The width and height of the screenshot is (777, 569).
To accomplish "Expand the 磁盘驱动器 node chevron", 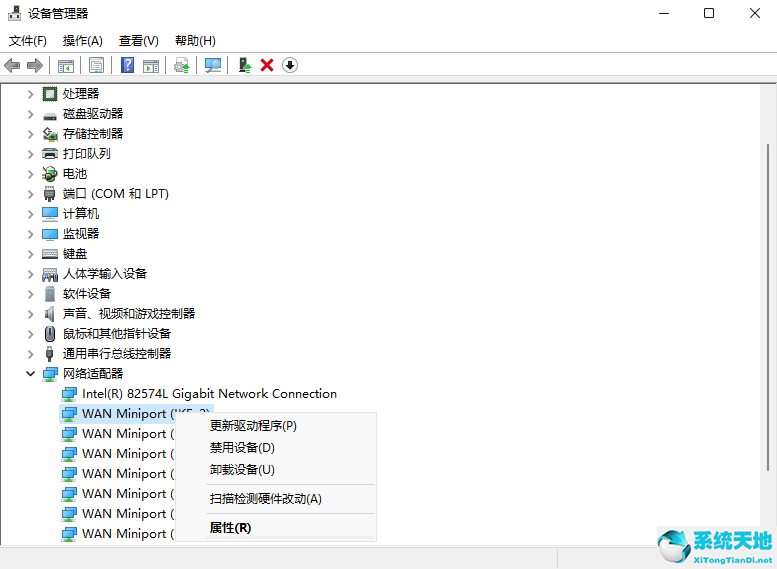I will (x=31, y=114).
